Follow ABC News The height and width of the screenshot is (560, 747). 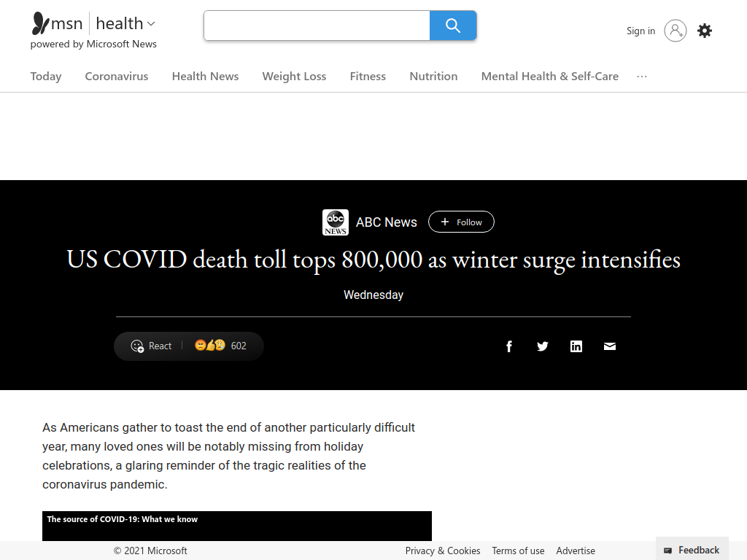[461, 222]
